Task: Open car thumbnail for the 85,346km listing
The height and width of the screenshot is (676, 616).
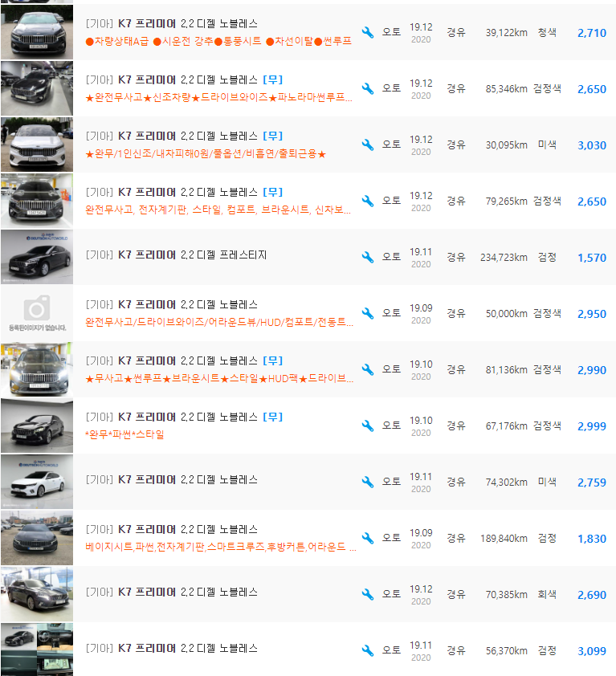Action: point(37,88)
